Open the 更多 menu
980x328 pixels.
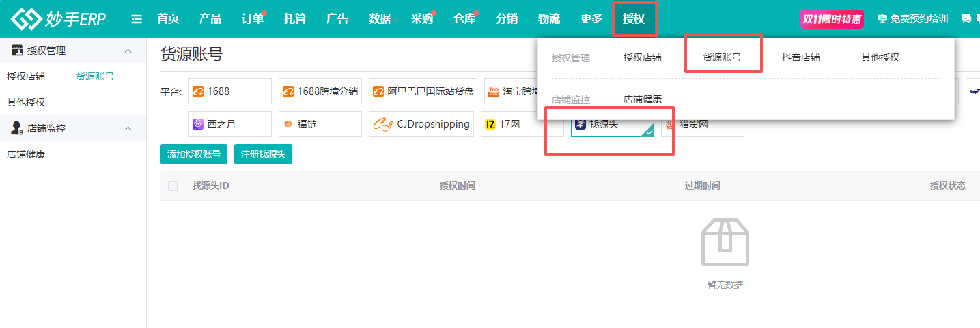(591, 19)
